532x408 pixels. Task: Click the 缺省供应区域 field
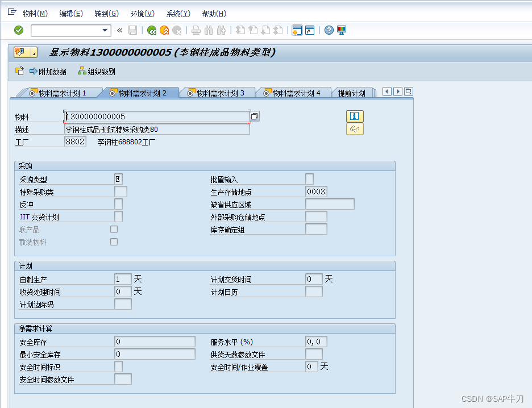tap(330, 204)
